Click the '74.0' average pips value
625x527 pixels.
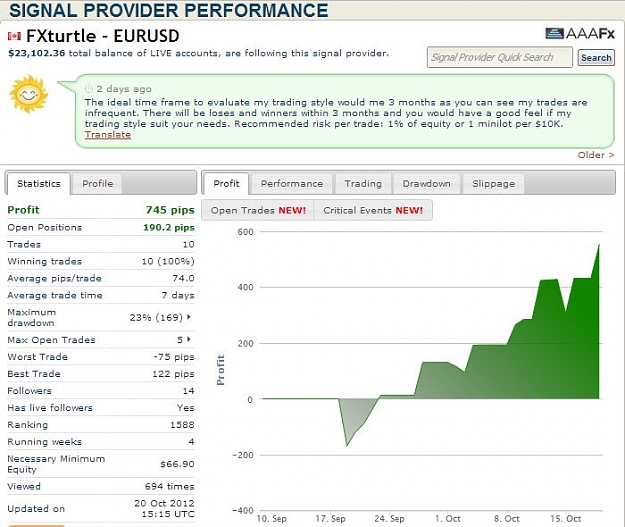[x=183, y=278]
